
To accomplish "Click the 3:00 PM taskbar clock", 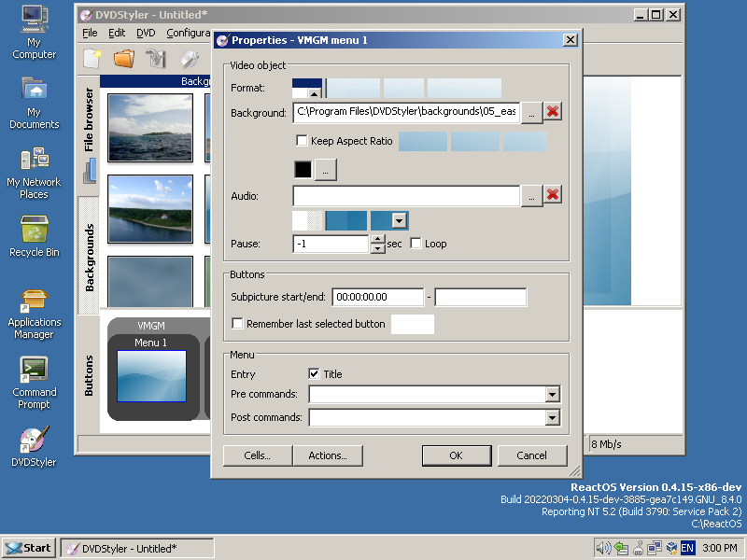I will coord(719,548).
